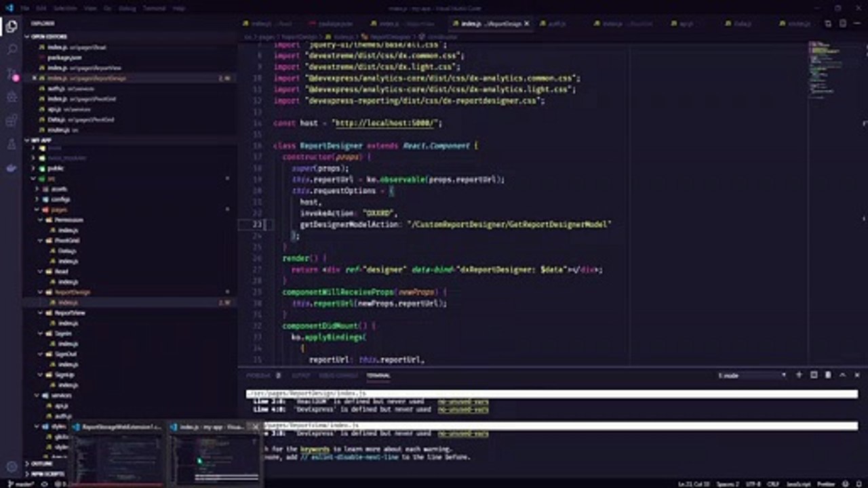Close index.js ReportDesign in Open Editors
This screenshot has height=488, width=868.
[35, 78]
